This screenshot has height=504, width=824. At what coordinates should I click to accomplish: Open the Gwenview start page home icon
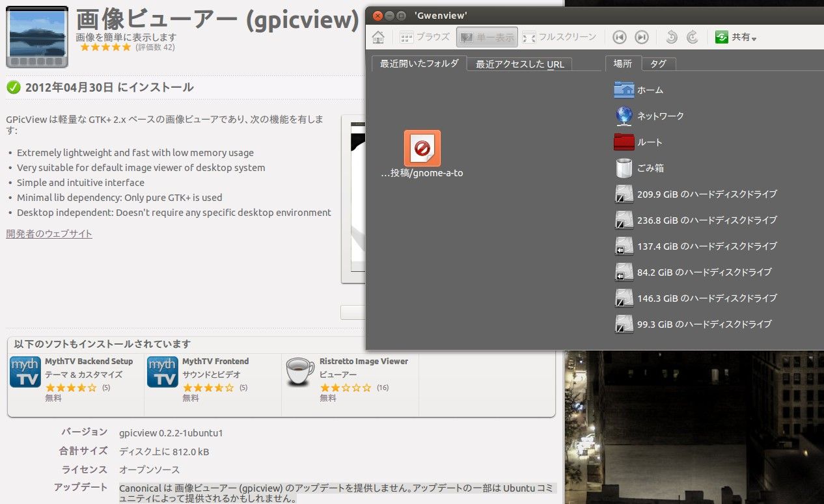coord(378,37)
